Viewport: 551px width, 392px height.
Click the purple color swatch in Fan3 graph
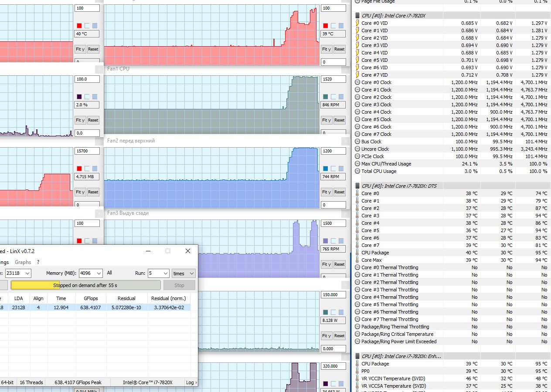(326, 241)
